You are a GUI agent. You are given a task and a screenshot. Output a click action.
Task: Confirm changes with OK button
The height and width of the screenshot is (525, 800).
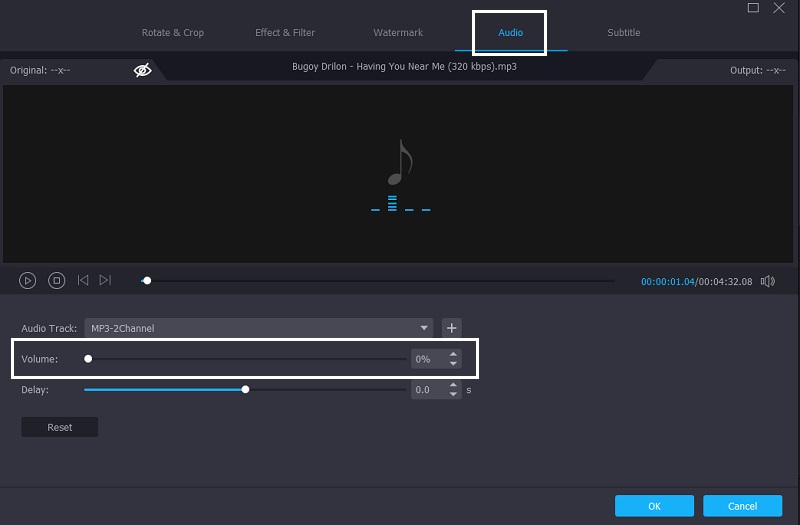click(654, 505)
